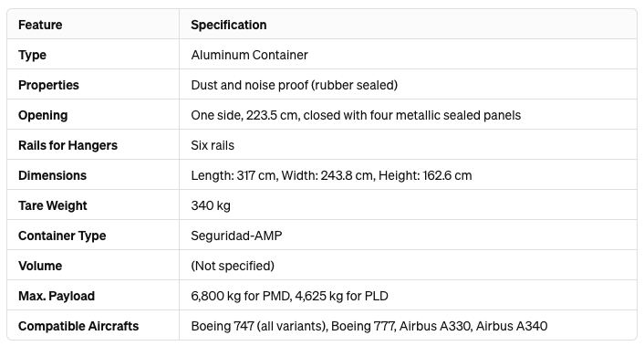644x346 pixels.
Task: Click the Specification column header
Action: 228,25
